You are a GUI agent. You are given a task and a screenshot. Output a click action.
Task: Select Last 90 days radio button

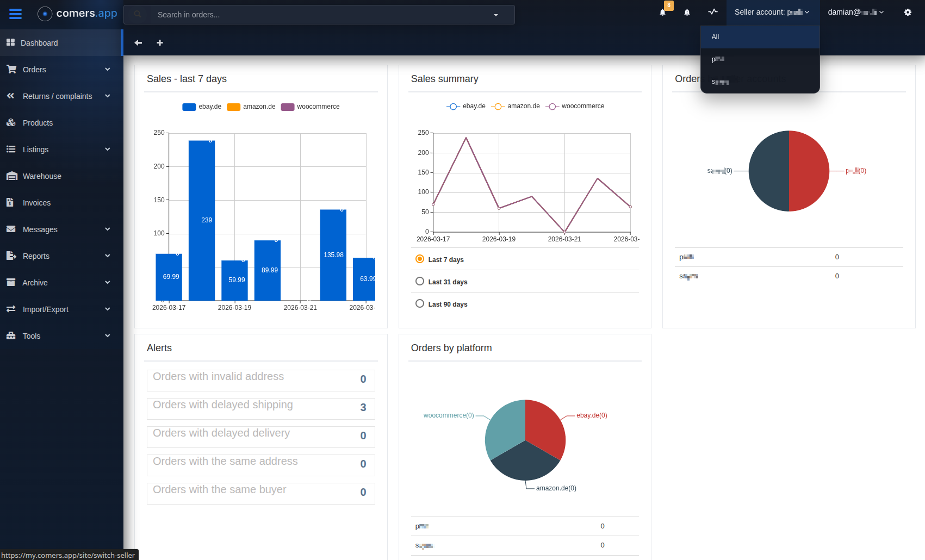coord(420,304)
